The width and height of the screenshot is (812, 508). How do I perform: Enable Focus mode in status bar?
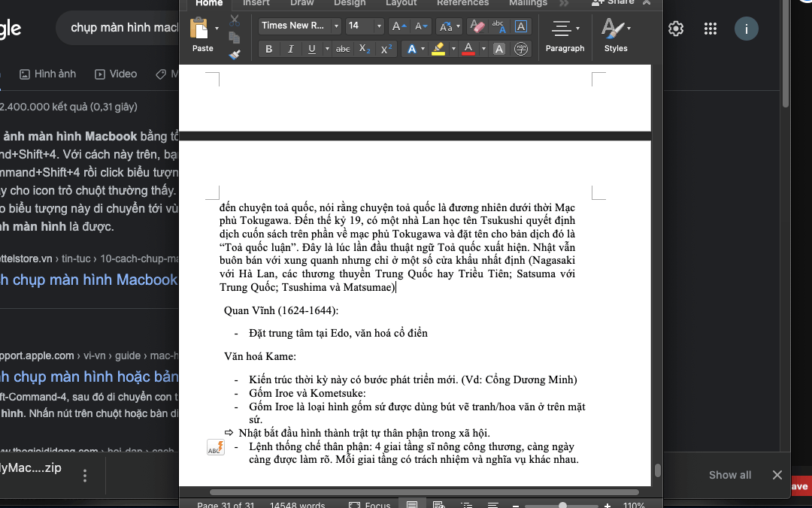click(x=370, y=505)
